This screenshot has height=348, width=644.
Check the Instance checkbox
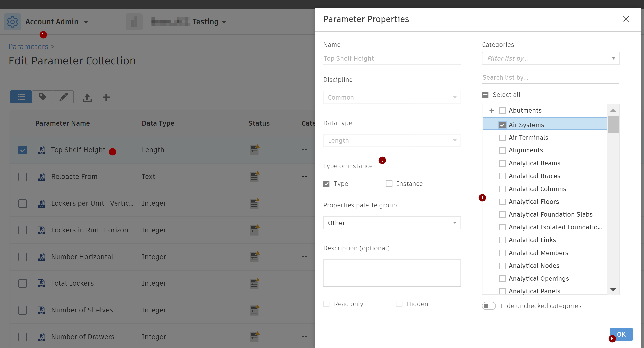(389, 184)
